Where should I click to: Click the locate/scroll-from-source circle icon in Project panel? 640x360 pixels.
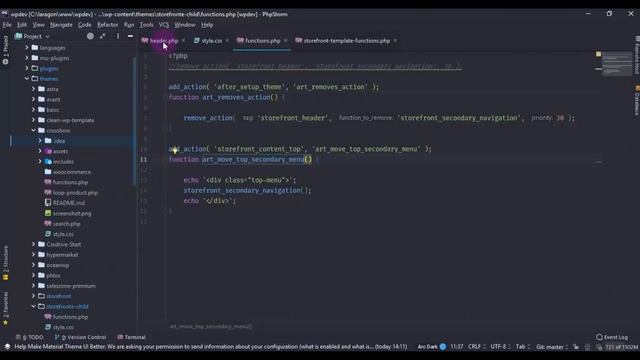click(90, 36)
